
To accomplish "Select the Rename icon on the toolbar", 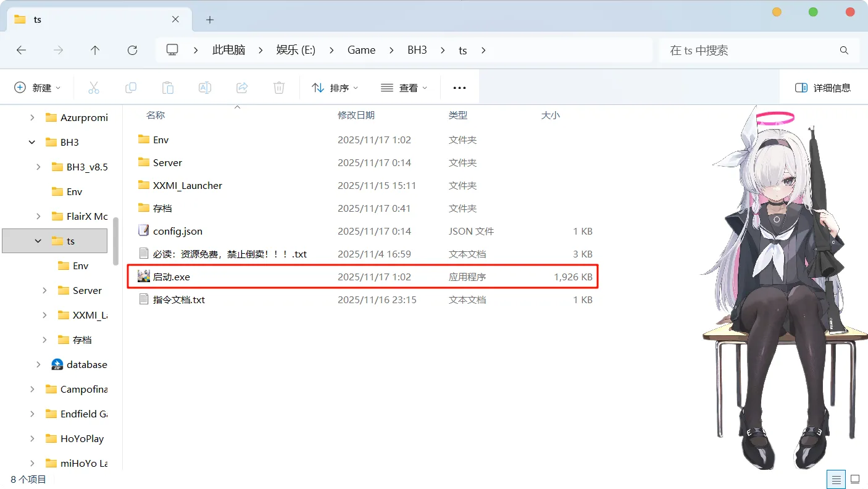I will (205, 87).
